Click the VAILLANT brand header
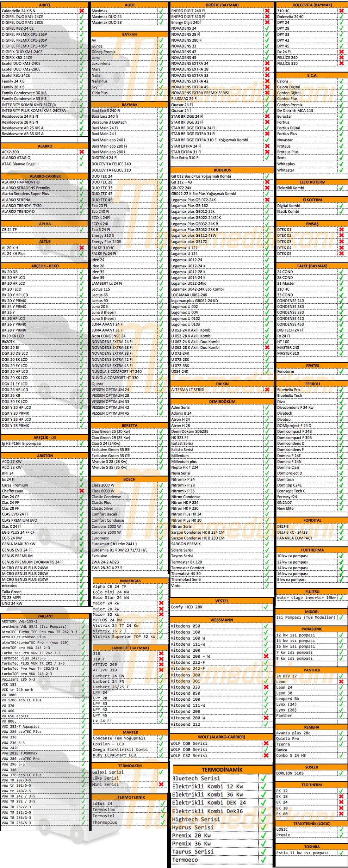The height and width of the screenshot is (868, 348). (45, 616)
